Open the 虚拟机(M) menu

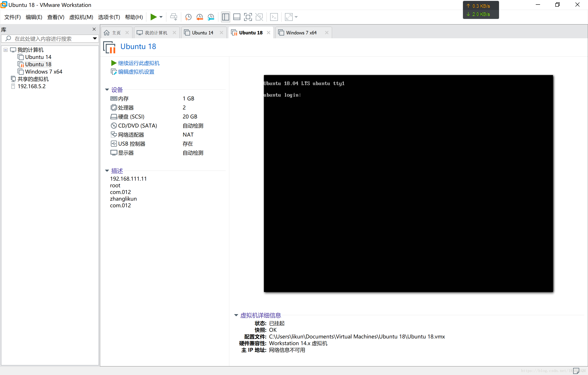[81, 17]
